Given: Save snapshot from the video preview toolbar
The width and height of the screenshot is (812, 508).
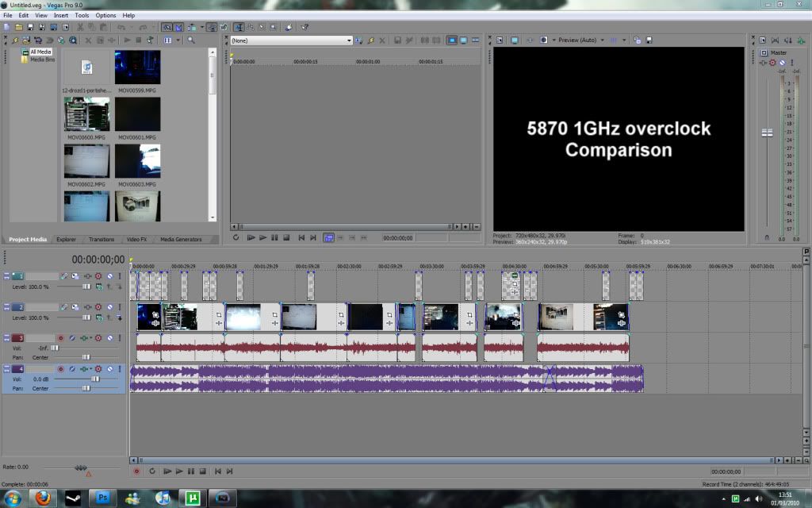Looking at the screenshot, I should tap(649, 40).
